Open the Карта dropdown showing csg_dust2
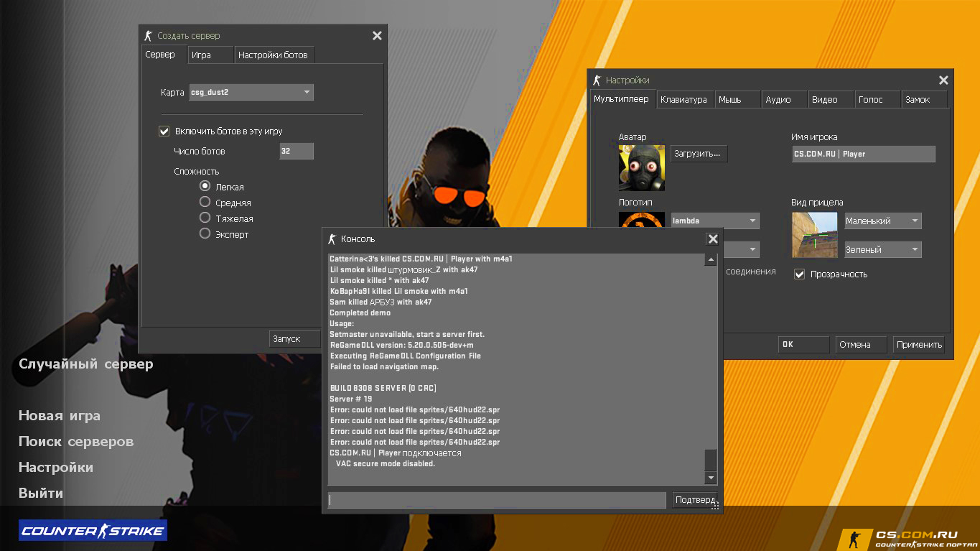980x551 pixels. click(x=251, y=92)
